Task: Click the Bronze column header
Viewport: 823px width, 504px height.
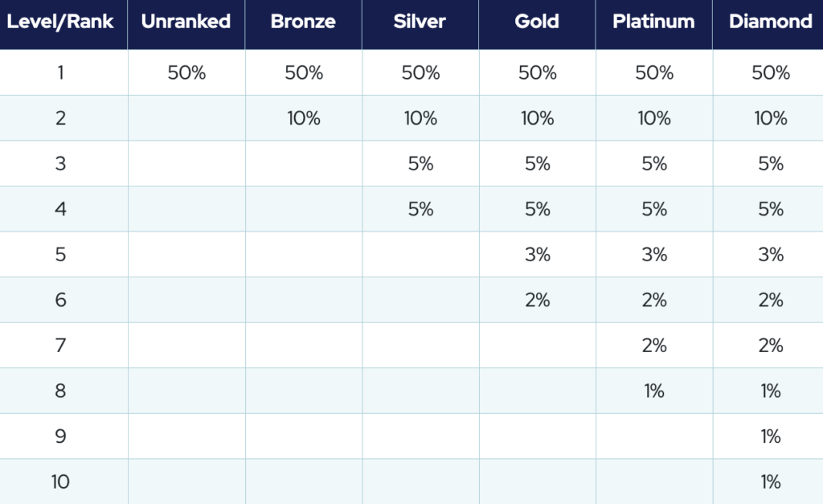Action: click(x=302, y=22)
